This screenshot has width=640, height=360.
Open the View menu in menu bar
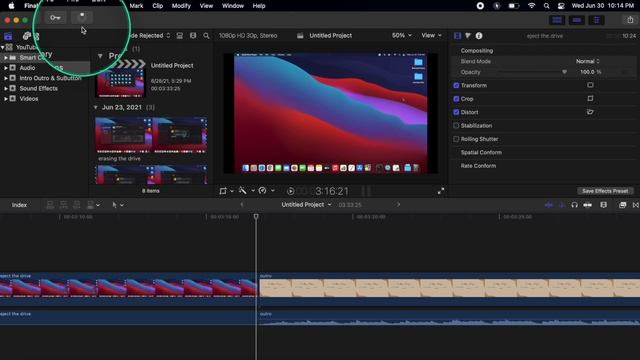(206, 6)
